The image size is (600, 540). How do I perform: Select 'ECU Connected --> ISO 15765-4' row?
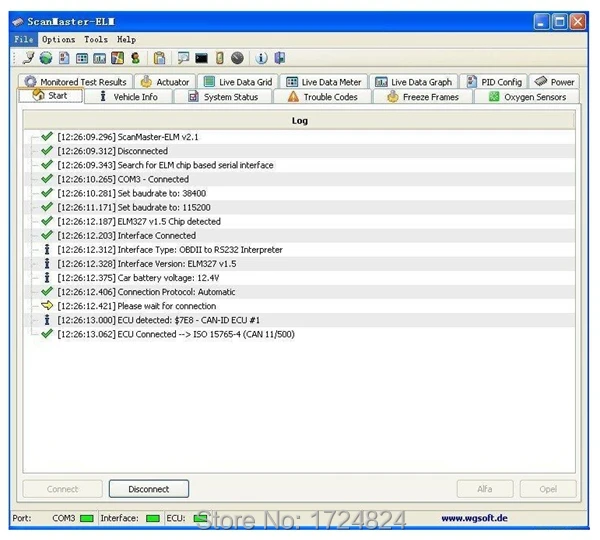coord(299,334)
